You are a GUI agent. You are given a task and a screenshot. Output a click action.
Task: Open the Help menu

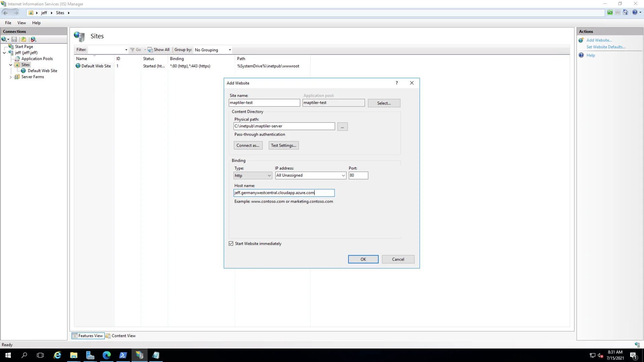pyautogui.click(x=36, y=23)
